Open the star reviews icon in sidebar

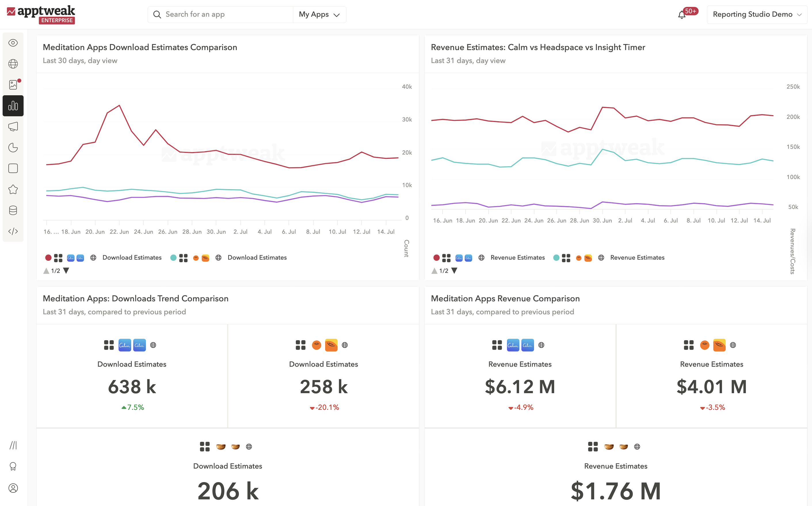click(13, 189)
